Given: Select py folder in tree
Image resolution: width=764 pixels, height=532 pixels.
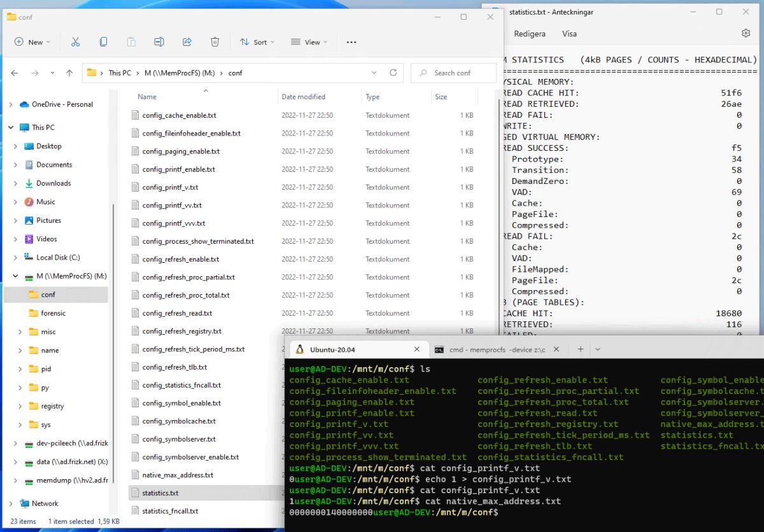Looking at the screenshot, I should [x=45, y=388].
